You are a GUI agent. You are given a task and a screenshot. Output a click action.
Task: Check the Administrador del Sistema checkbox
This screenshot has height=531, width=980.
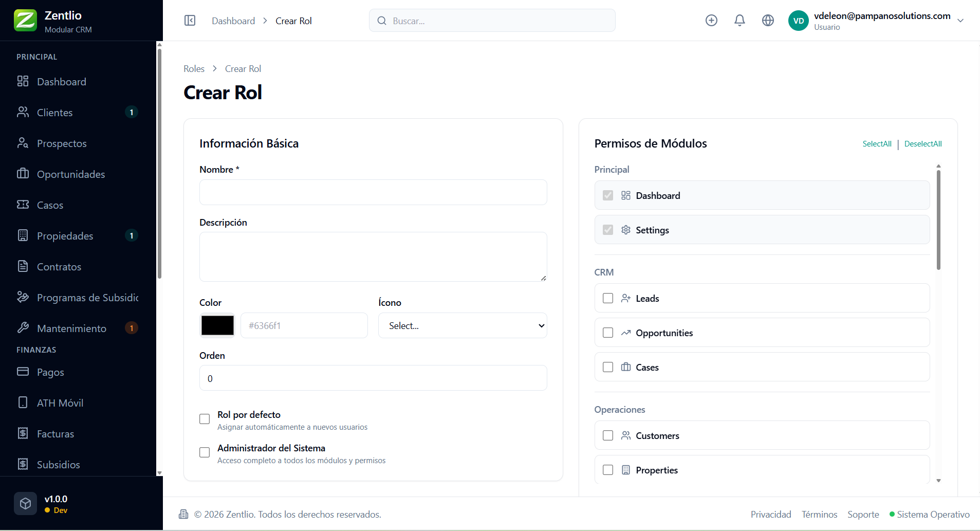pos(205,452)
